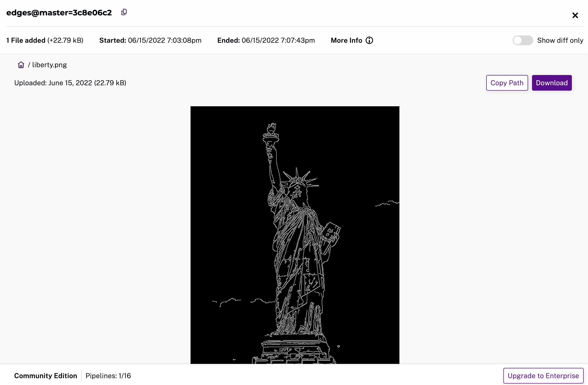This screenshot has width=588, height=385.
Task: Expand the edges@master branch dropdown
Action: point(59,12)
